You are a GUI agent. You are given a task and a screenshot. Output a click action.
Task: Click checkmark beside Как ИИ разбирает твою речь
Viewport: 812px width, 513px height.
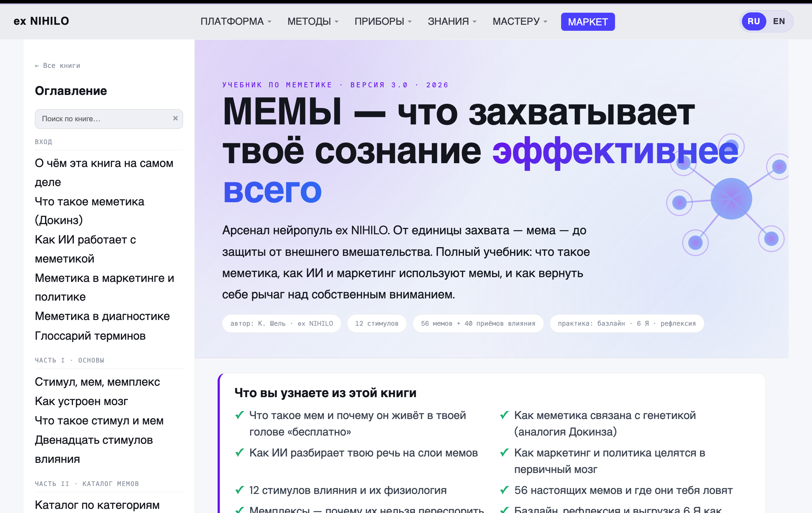[239, 453]
